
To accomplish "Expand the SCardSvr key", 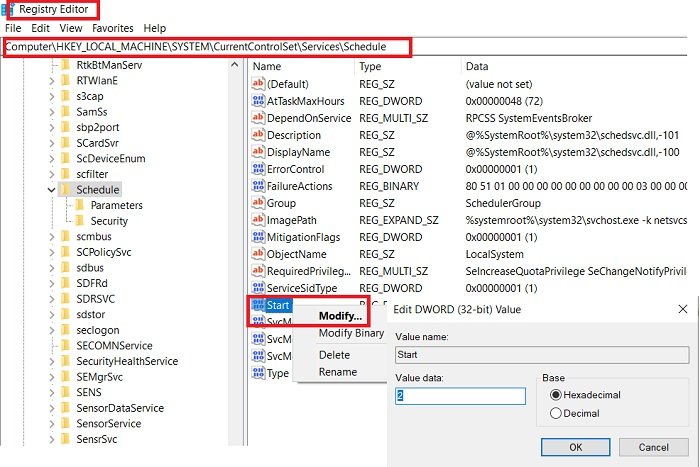I will click(x=51, y=143).
